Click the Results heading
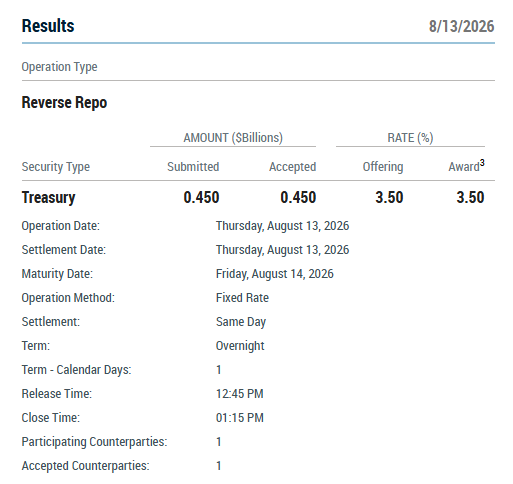 48,26
